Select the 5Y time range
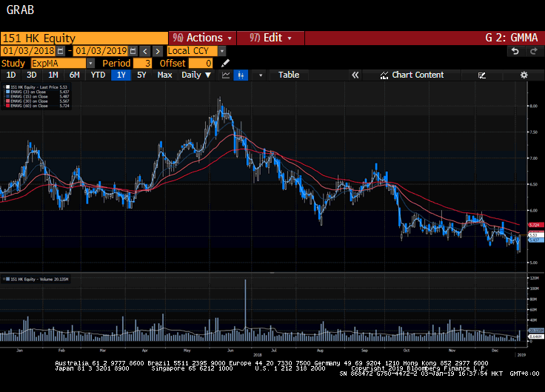 pos(141,75)
